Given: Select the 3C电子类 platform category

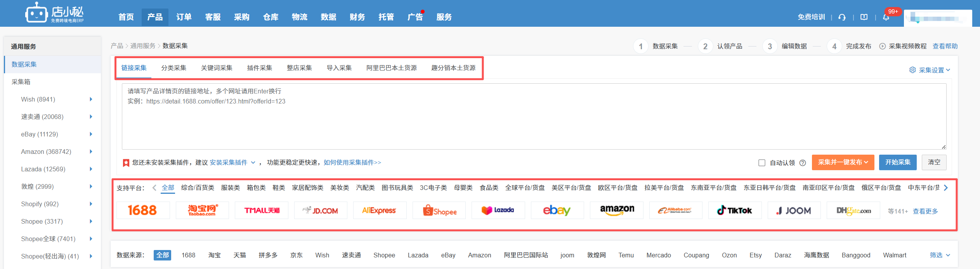Looking at the screenshot, I should [433, 188].
